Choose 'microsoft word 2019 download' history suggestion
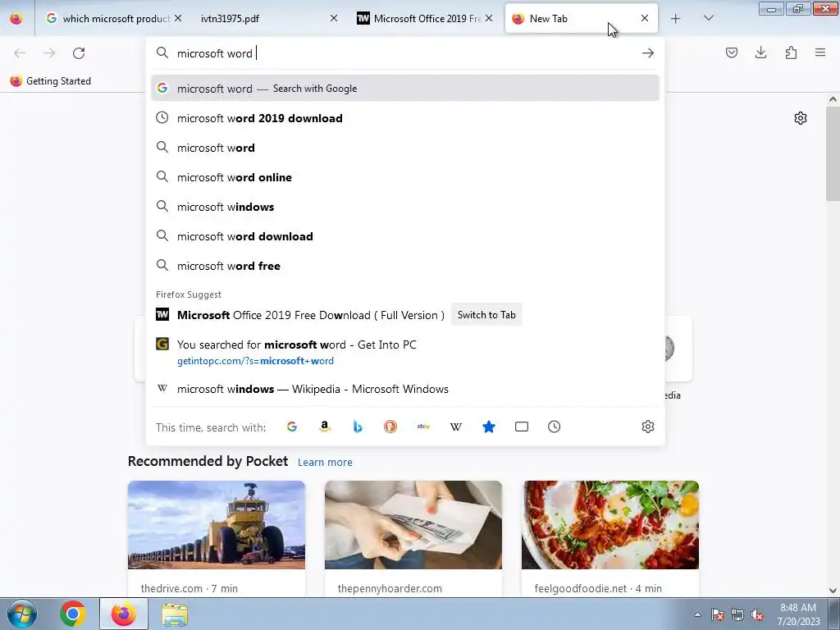 pos(405,118)
